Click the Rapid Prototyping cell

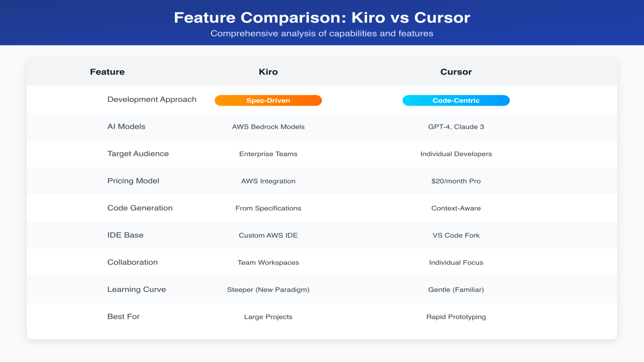click(456, 317)
